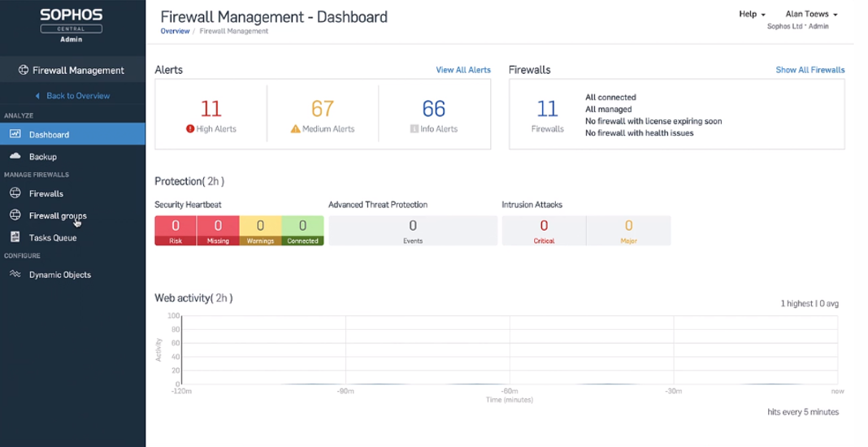Image resolution: width=868 pixels, height=447 pixels.
Task: Click the Security Heartbeat section label
Action: click(188, 204)
